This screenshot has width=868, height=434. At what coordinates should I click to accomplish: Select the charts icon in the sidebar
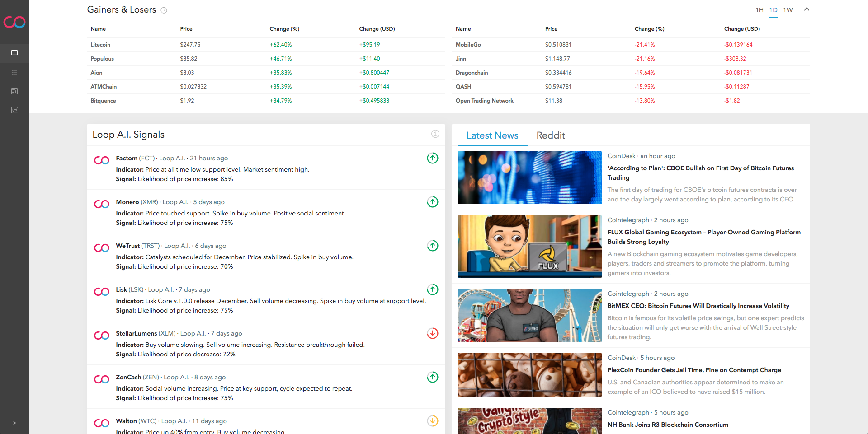click(x=14, y=110)
